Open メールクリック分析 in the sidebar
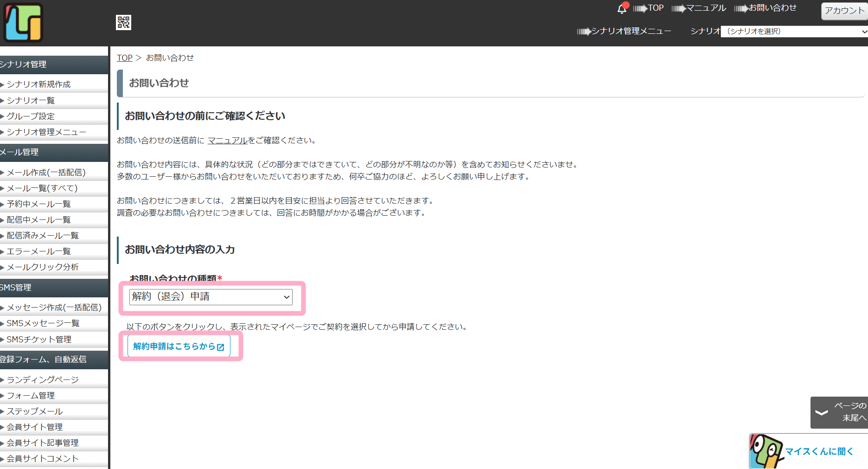868x469 pixels. tap(43, 267)
